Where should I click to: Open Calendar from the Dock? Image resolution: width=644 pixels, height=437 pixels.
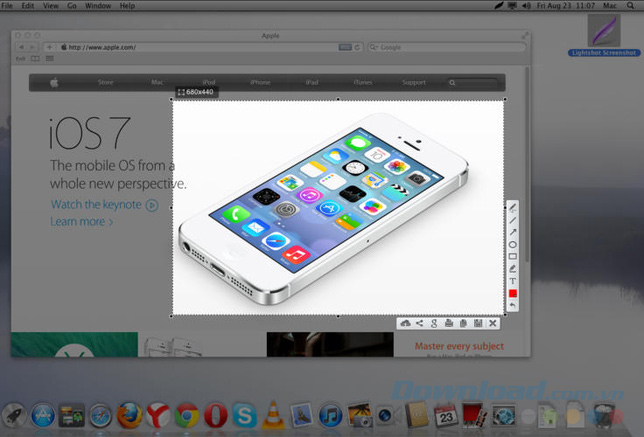[x=446, y=415]
